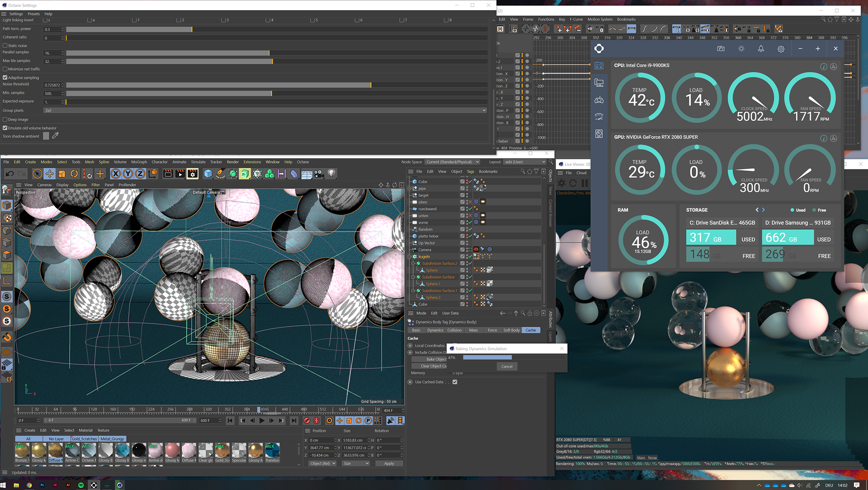Viewport: 868px width, 490px height.
Task: Click CPU info icon in NZXT CAM
Action: tap(824, 67)
